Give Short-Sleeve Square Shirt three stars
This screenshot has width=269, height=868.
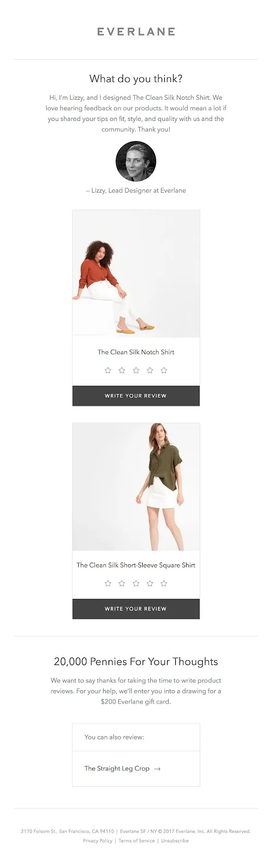pyautogui.click(x=136, y=583)
